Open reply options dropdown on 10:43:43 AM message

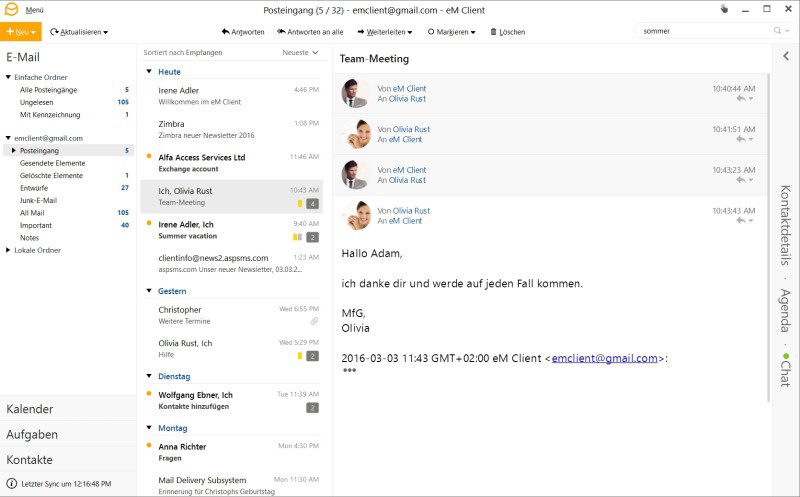751,221
